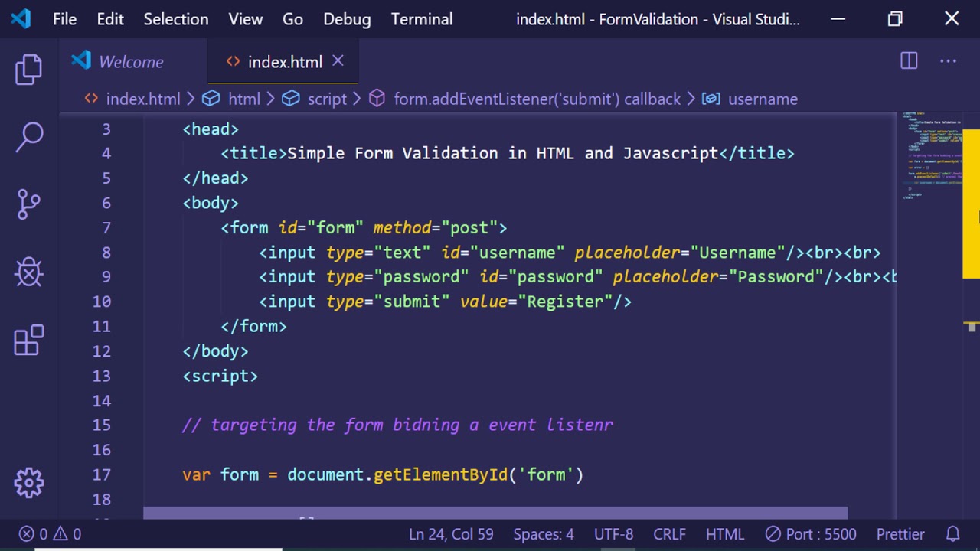The height and width of the screenshot is (551, 980).
Task: Close the index.html tab
Action: tap(338, 61)
